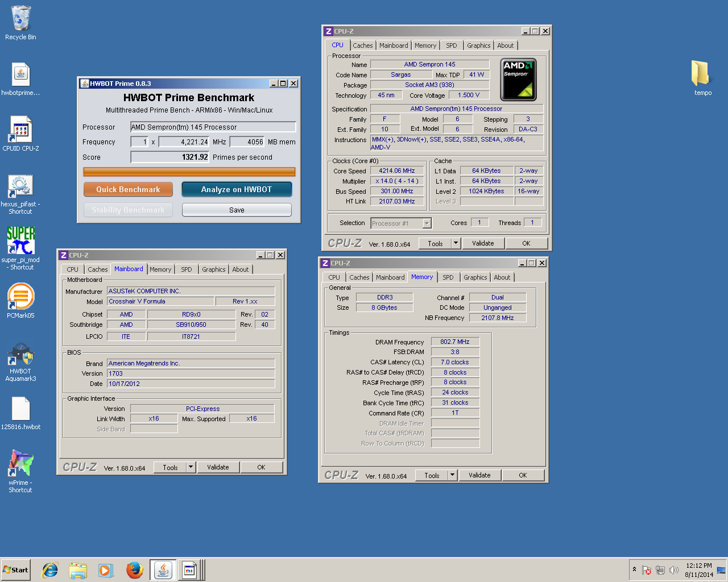Switch to Caches tab in top CPU-Z window

pos(363,45)
